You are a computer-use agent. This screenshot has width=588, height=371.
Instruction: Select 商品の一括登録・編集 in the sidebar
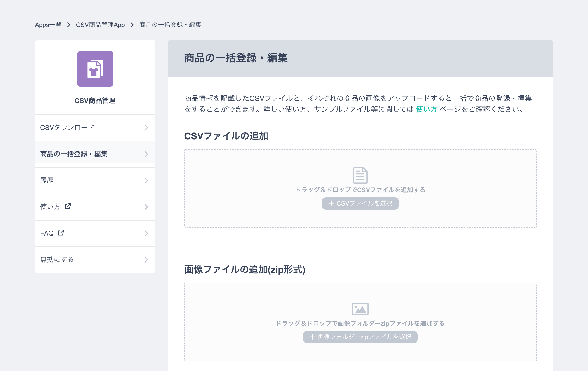pos(95,154)
